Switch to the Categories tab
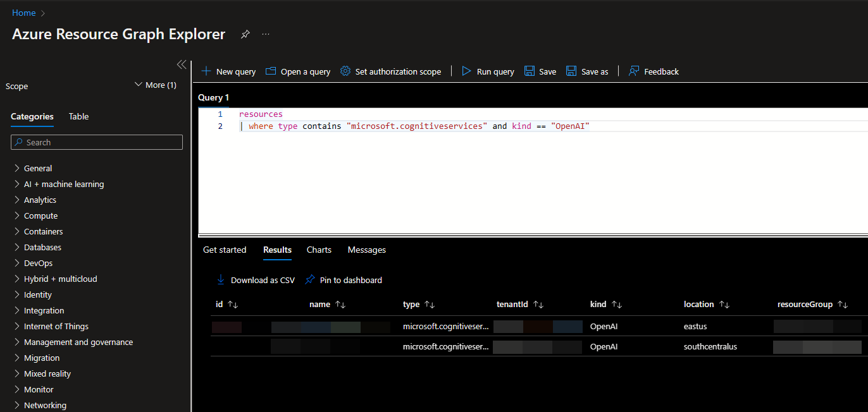The image size is (868, 412). 32,116
